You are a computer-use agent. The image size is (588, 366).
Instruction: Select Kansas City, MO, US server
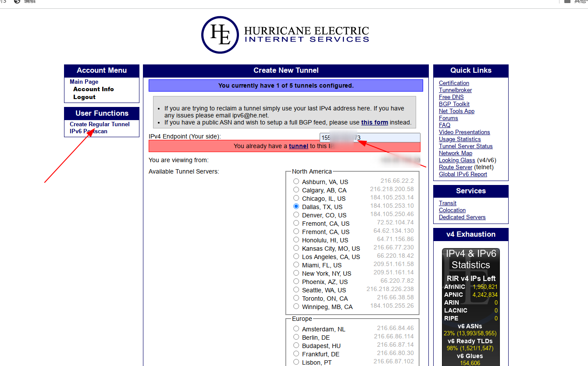(296, 248)
